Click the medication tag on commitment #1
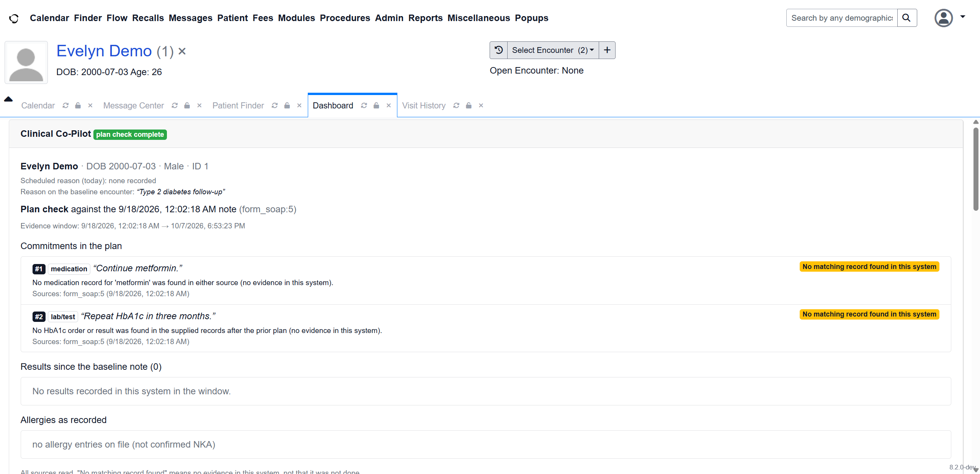980x474 pixels. [69, 269]
